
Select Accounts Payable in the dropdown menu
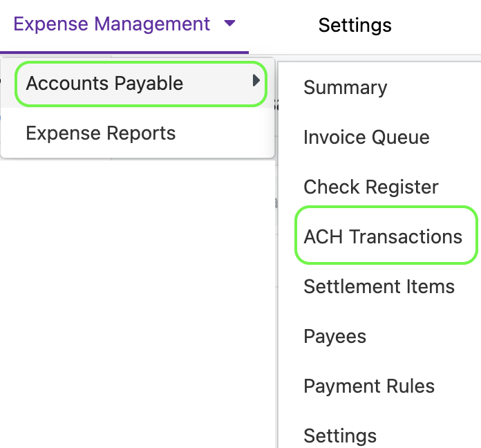104,84
